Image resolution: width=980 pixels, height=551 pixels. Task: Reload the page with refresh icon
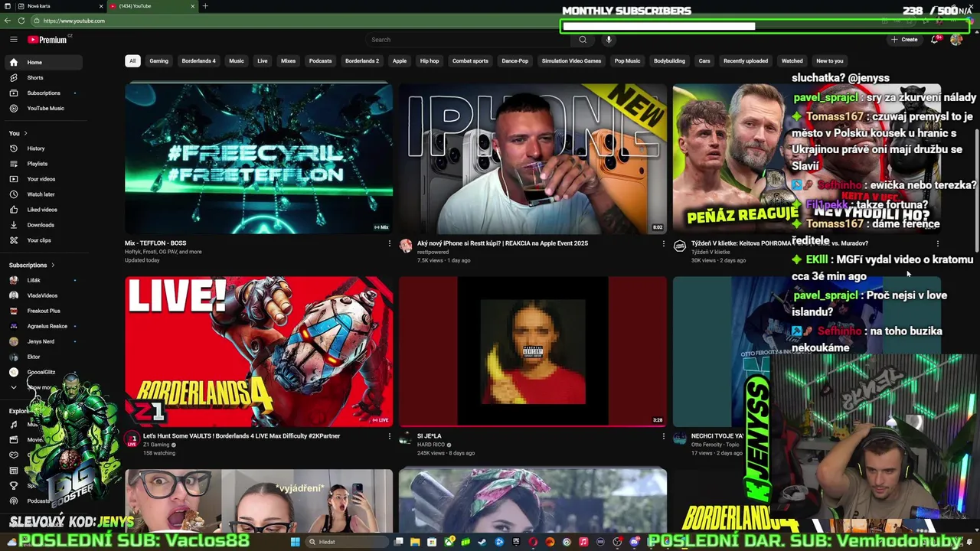point(21,21)
